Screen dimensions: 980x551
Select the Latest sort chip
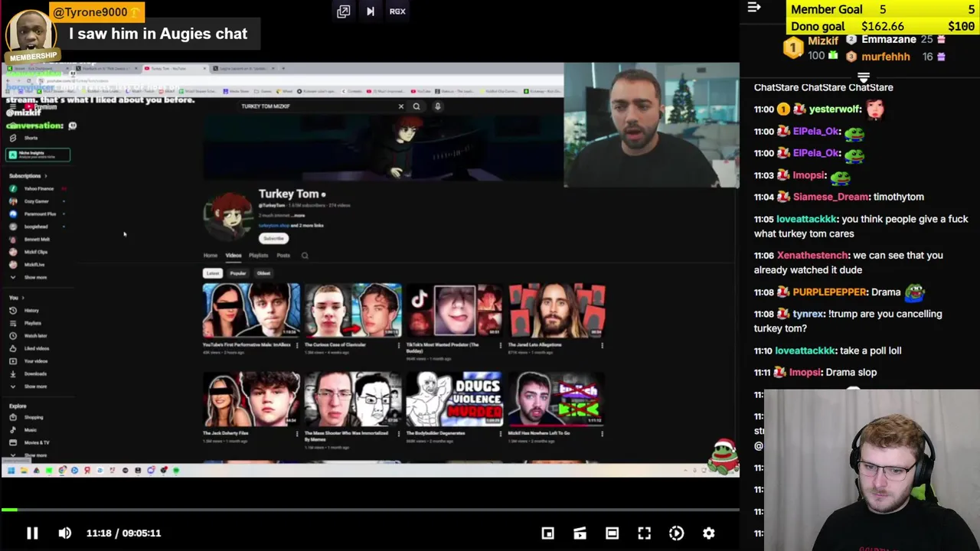[x=213, y=273]
